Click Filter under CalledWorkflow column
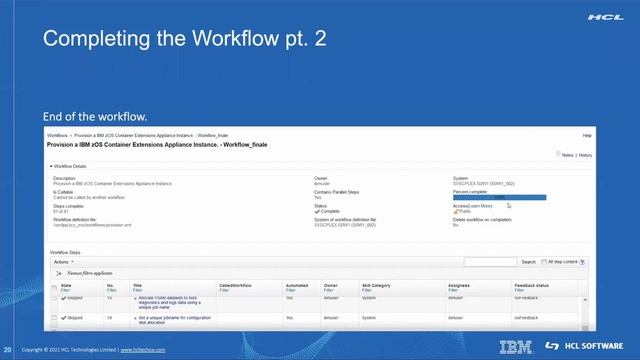 pyautogui.click(x=224, y=290)
